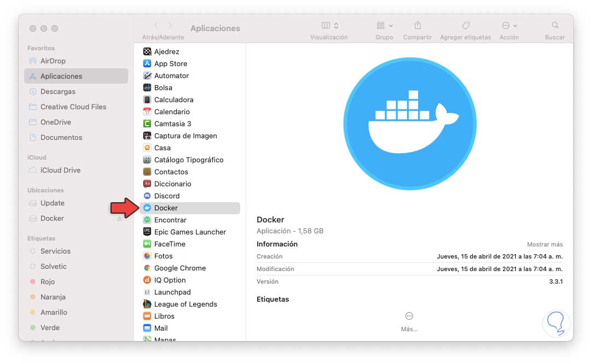Select the Launchpad icon
The width and height of the screenshot is (592, 364).
pos(147,292)
